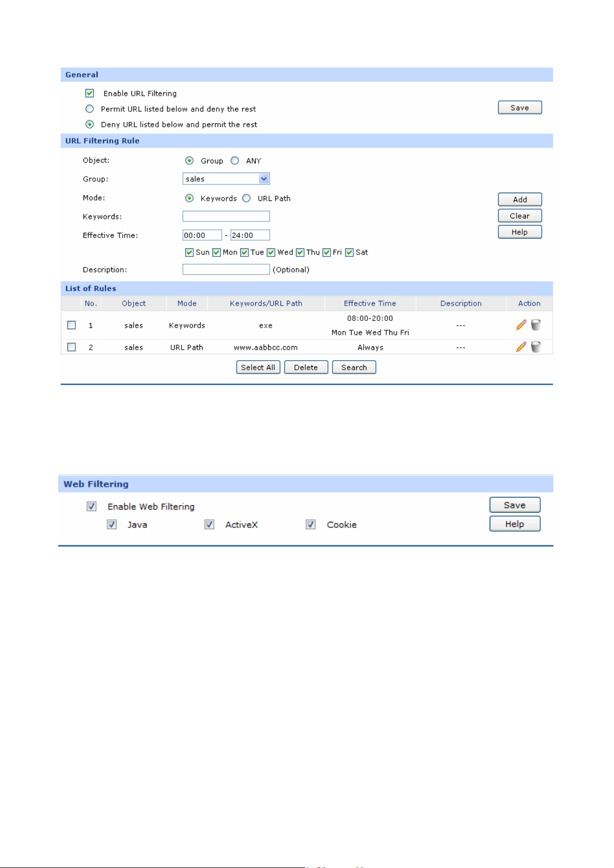The image size is (614, 868).
Task: Set mode to Keywords
Action: [190, 198]
